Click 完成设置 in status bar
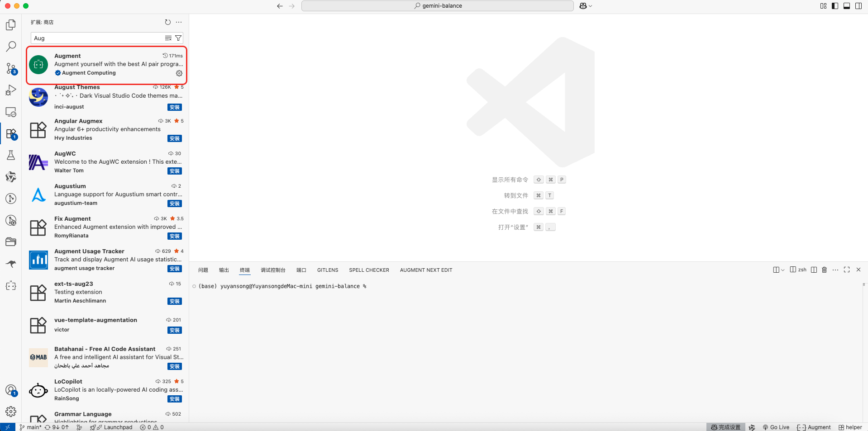 726,427
